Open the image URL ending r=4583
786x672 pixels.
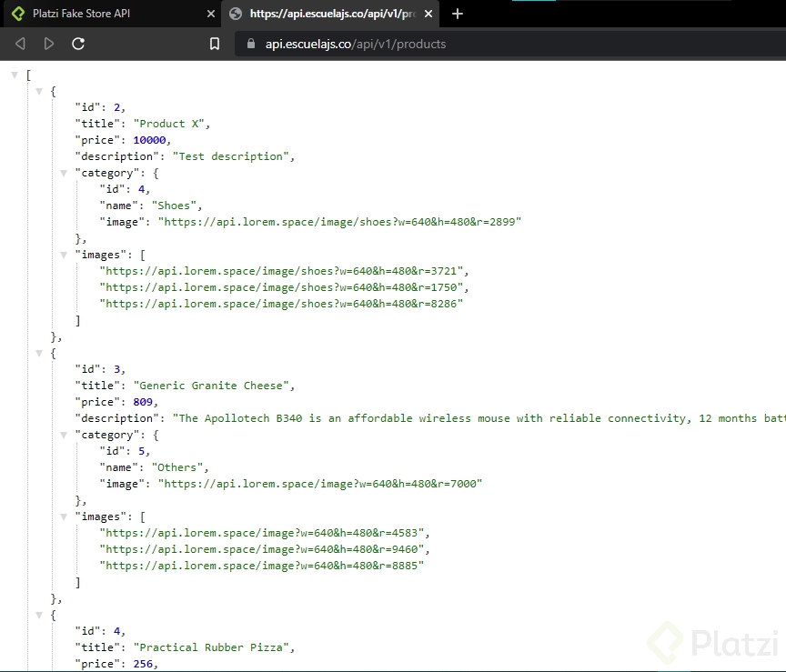[x=261, y=533]
